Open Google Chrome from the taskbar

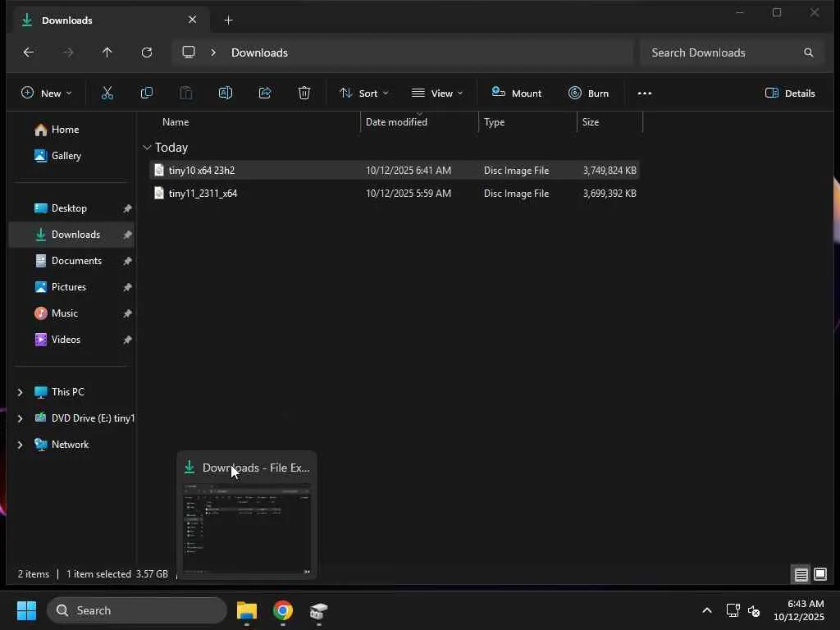point(283,610)
